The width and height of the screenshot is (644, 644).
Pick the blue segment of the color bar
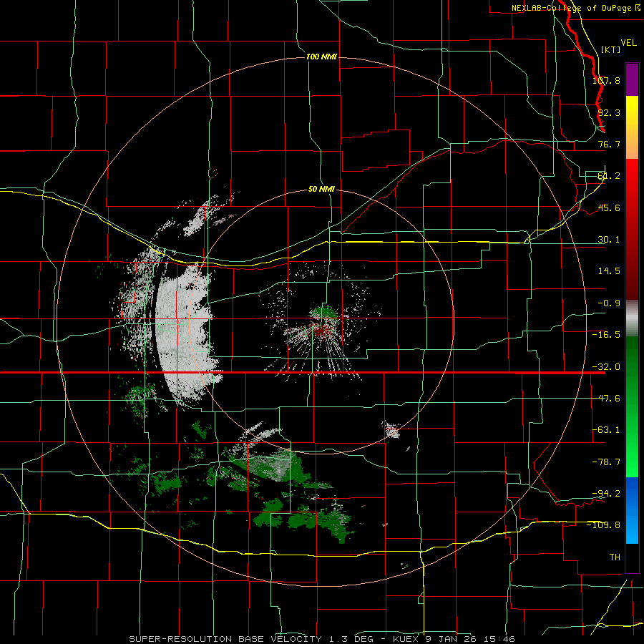click(632, 510)
